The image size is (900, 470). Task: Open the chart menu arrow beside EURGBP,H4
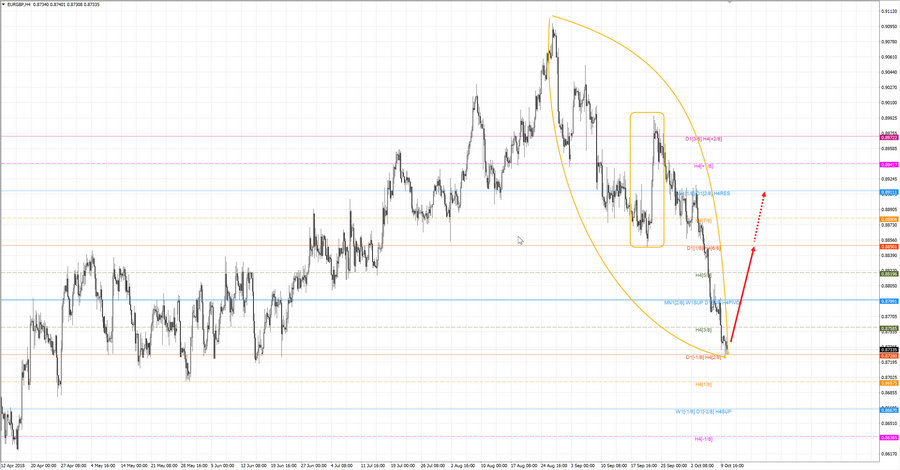(x=3, y=4)
